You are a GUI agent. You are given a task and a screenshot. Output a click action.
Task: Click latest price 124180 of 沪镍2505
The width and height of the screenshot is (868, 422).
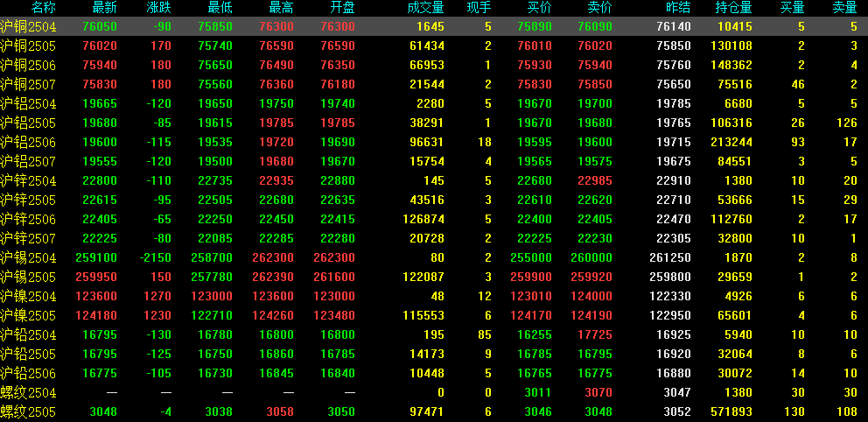[96, 316]
